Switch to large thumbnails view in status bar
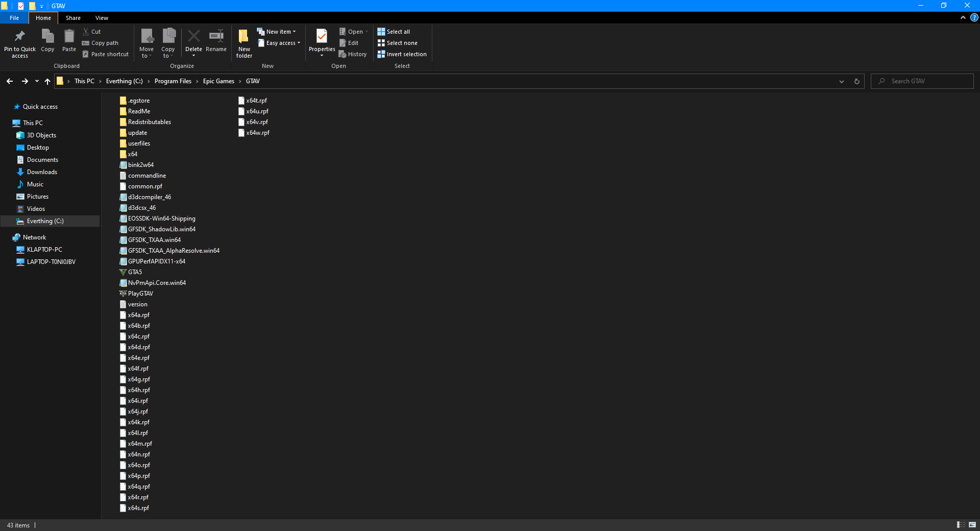This screenshot has width=980, height=531. click(972, 525)
